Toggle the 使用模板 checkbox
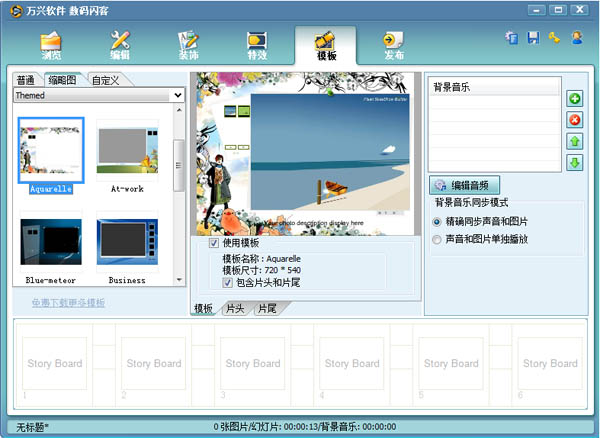 click(214, 243)
